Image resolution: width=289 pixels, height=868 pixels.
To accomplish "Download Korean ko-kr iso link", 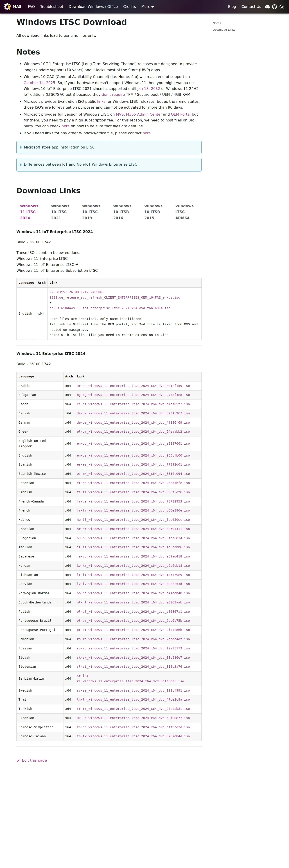I will (x=133, y=566).
